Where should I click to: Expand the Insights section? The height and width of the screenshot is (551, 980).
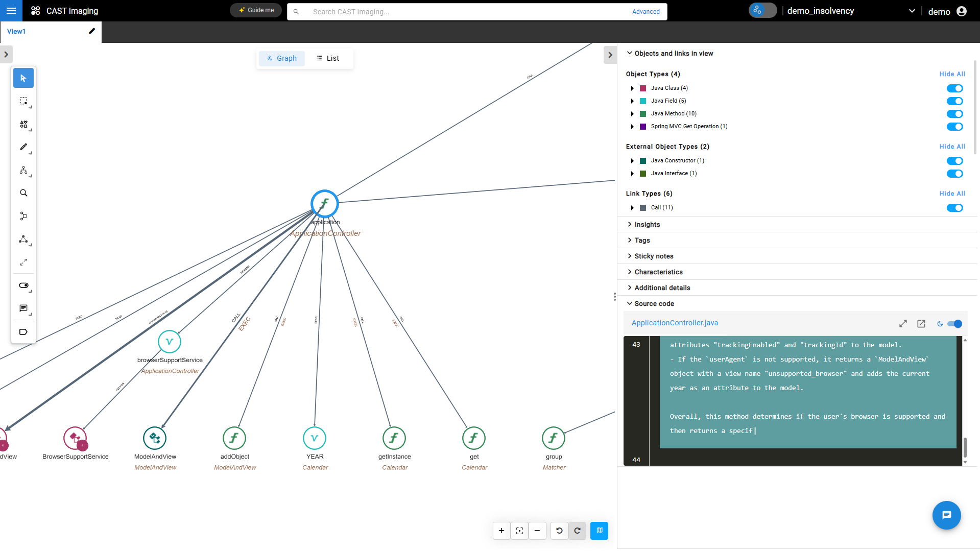tap(647, 225)
